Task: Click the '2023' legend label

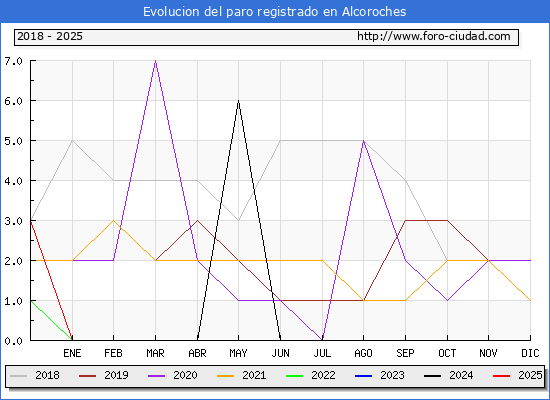Action: [393, 375]
